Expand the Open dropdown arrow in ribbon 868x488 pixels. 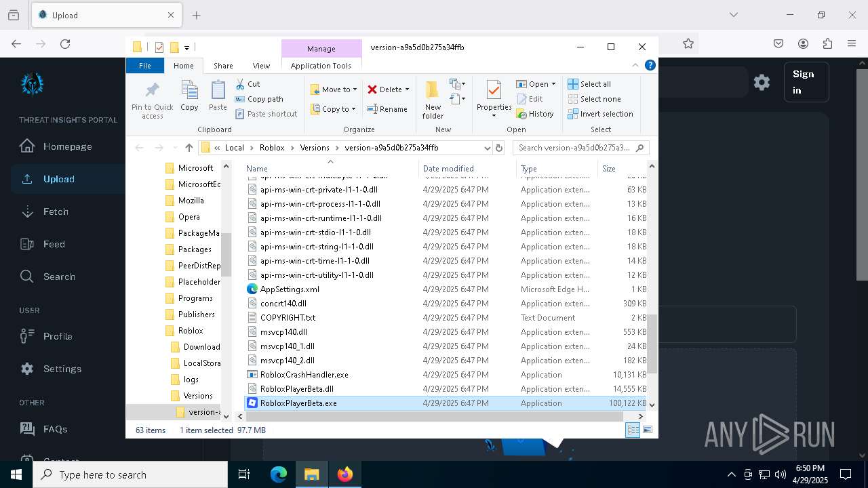(x=553, y=84)
